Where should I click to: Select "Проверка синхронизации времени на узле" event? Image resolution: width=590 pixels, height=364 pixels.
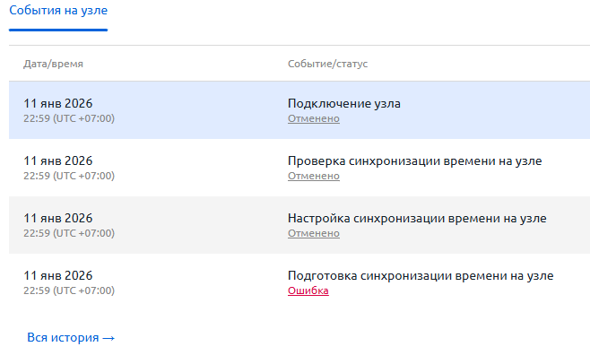pos(414,160)
